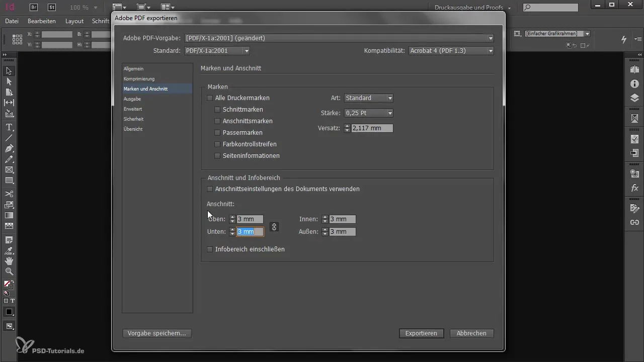Image resolution: width=644 pixels, height=362 pixels.
Task: Open the Datei menu
Action: click(12, 22)
